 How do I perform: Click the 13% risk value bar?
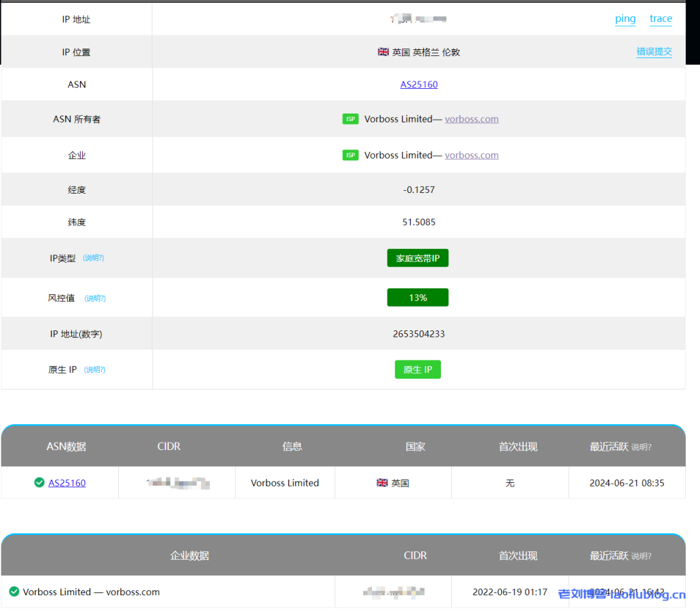(x=418, y=297)
